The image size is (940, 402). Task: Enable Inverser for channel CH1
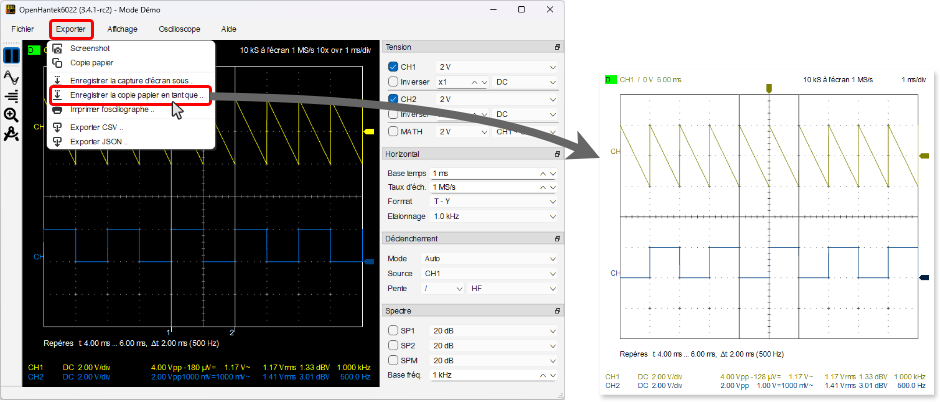[393, 81]
